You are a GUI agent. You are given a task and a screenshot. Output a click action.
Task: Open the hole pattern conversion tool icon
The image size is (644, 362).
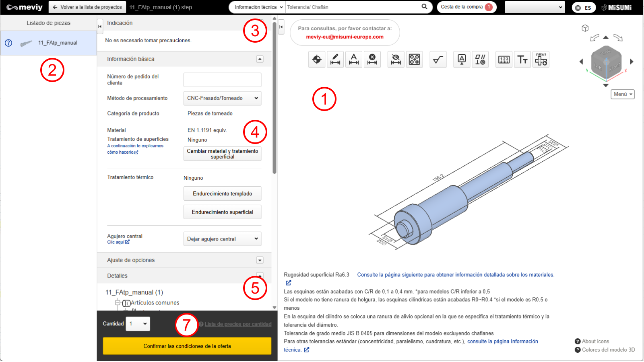pos(414,60)
